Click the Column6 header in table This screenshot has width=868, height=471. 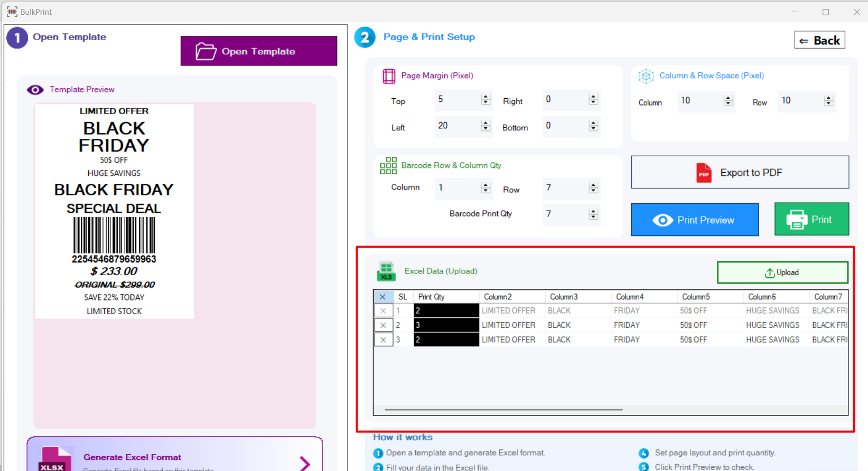tap(777, 297)
